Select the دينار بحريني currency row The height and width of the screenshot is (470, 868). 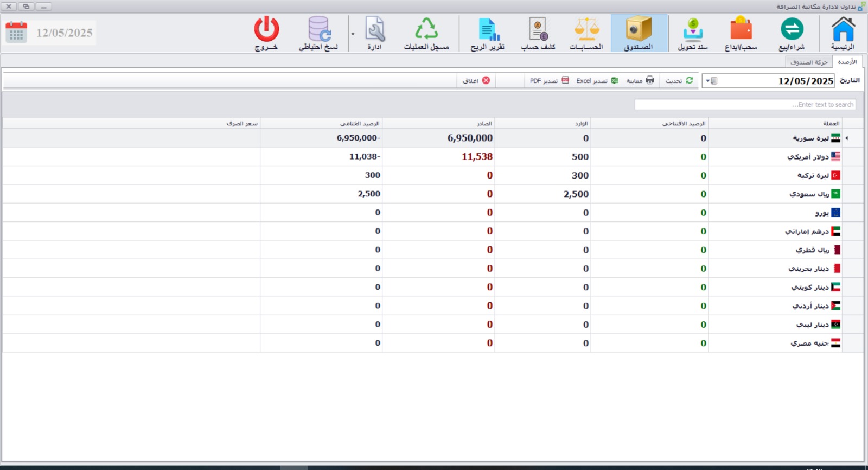(433, 268)
